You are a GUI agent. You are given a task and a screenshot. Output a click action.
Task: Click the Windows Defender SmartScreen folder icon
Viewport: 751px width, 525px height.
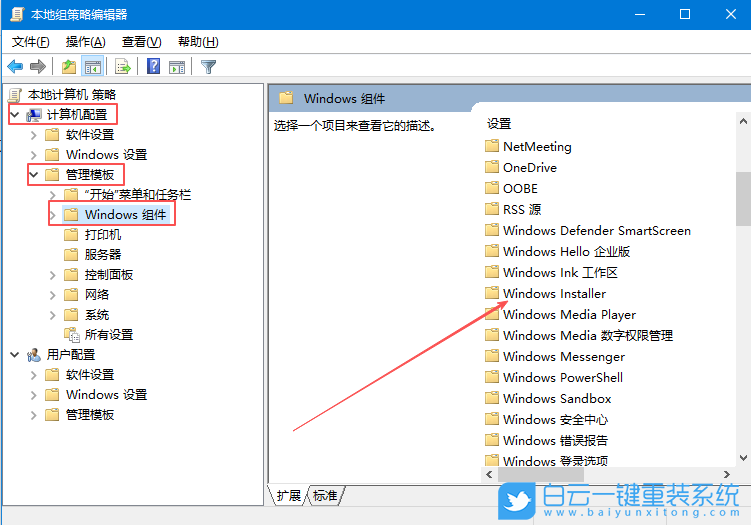coord(492,230)
